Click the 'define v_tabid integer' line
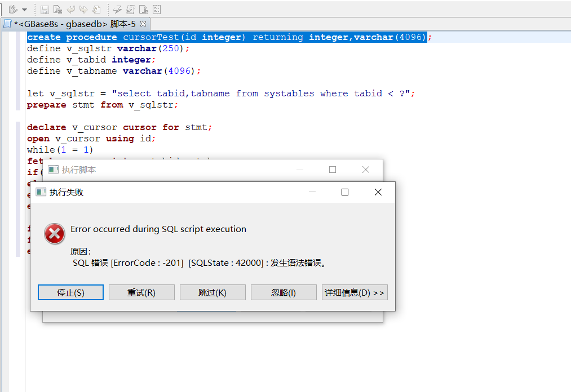571x392 pixels. [91, 60]
